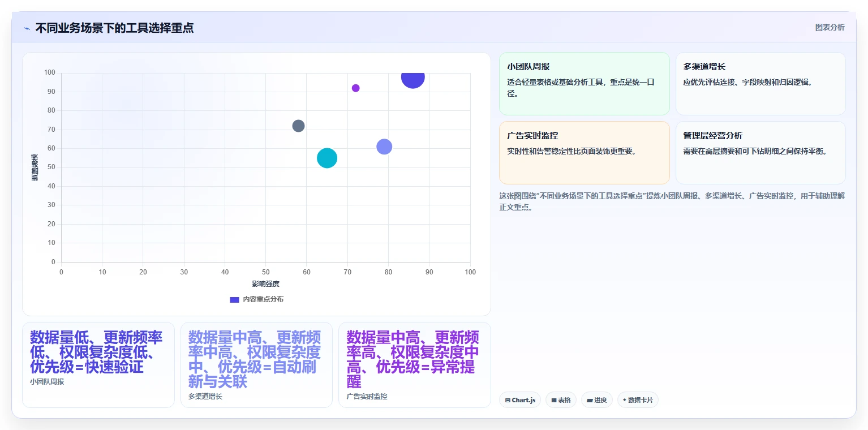Click the summary paragraph starting 这张图围绕
This screenshot has width=868, height=430.
[672, 201]
